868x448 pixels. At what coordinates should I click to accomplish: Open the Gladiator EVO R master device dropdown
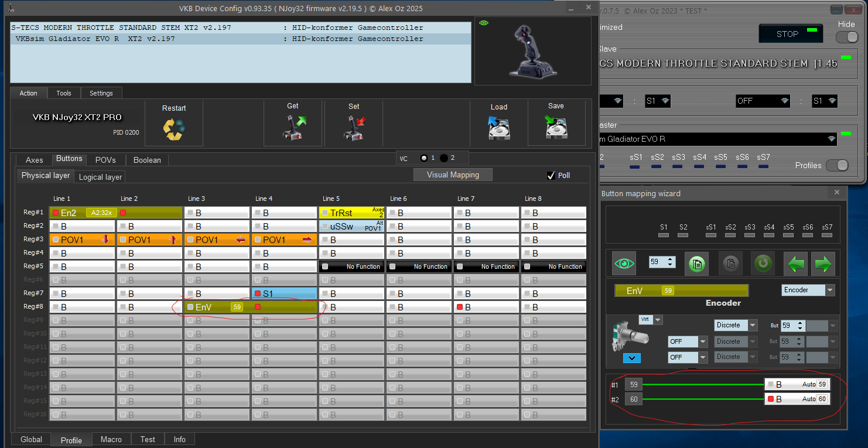[x=717, y=139]
